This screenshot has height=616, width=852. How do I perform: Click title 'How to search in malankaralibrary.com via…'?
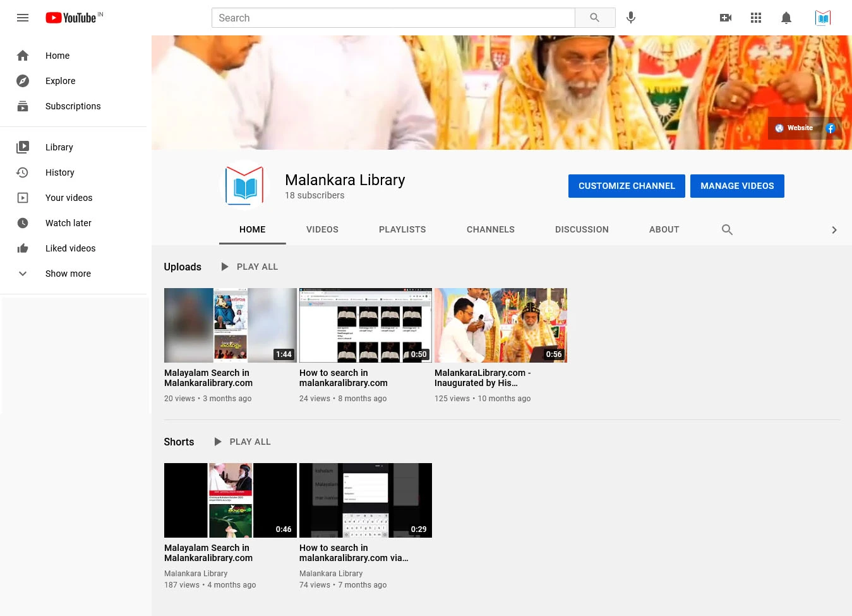click(x=354, y=553)
